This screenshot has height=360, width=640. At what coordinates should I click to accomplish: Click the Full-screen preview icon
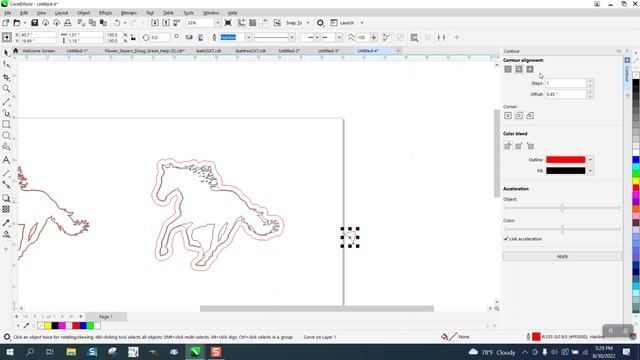point(228,23)
